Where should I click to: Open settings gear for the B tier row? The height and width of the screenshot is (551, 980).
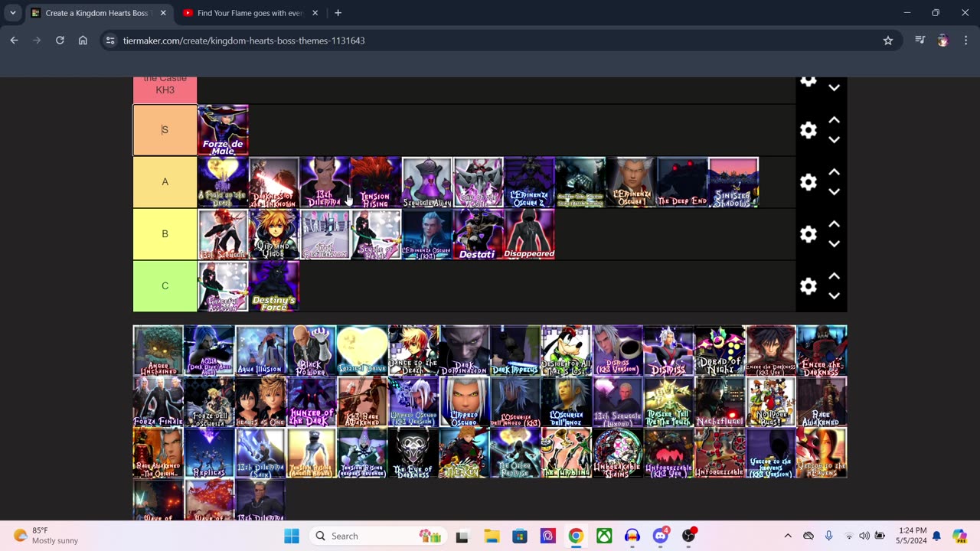point(808,234)
